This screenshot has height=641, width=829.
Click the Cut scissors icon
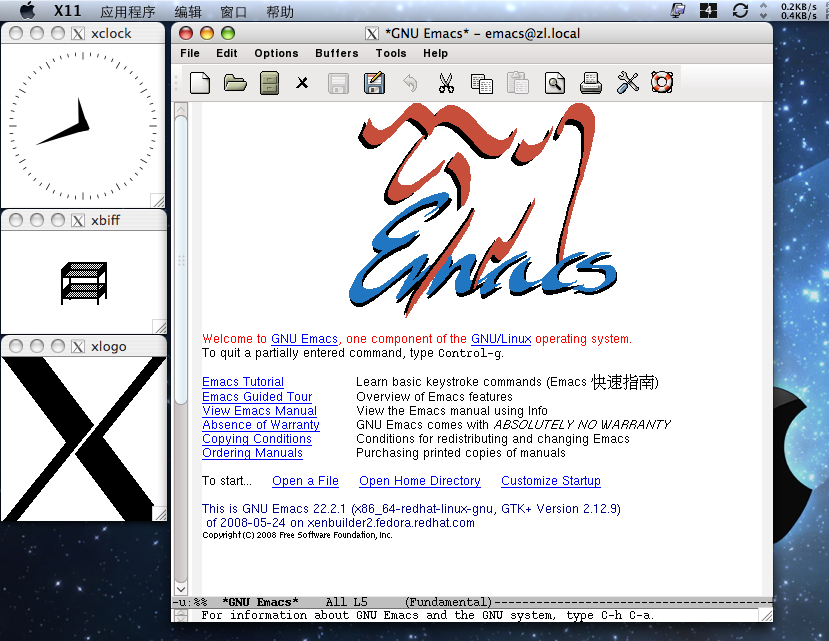[x=446, y=83]
